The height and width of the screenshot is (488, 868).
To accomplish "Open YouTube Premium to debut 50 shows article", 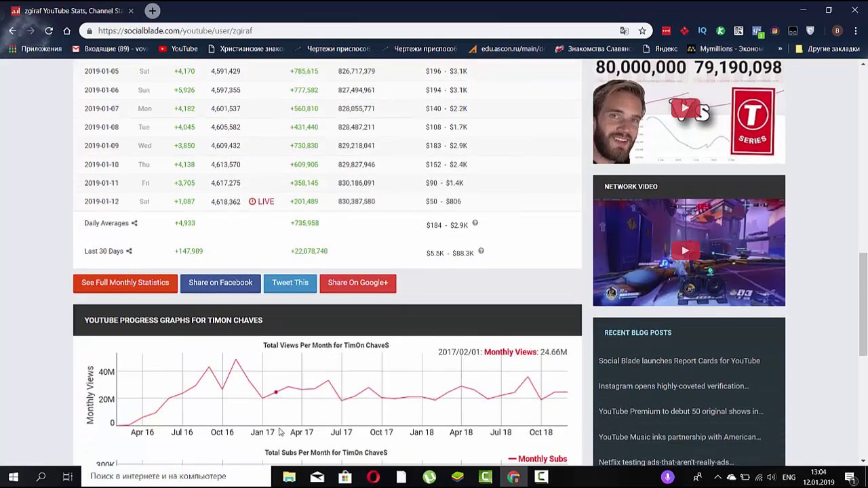I will pyautogui.click(x=680, y=411).
